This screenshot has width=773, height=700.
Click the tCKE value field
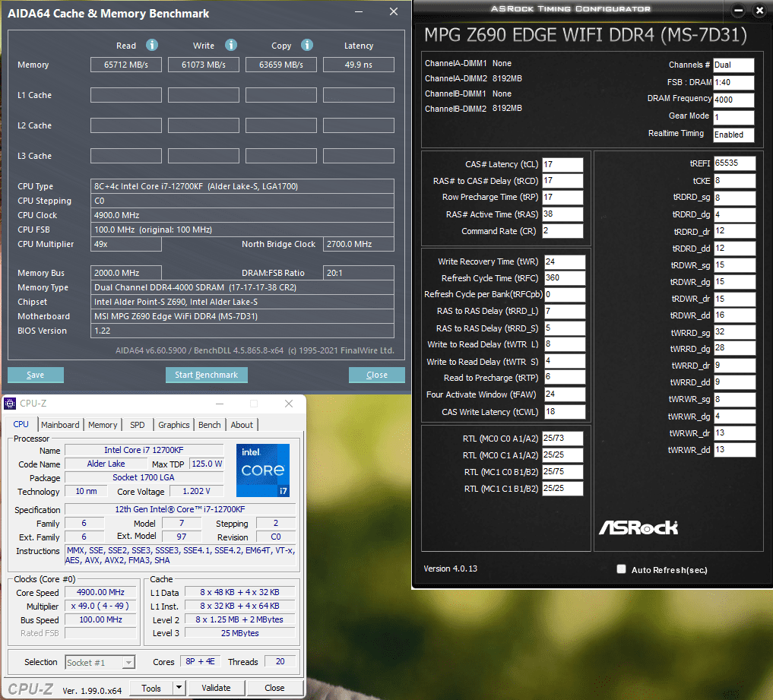pos(734,181)
